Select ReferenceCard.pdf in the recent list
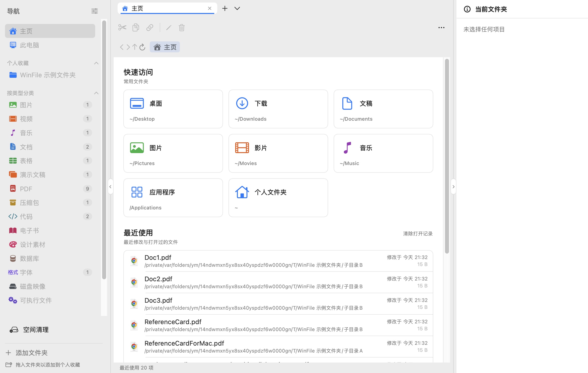The height and width of the screenshot is (373, 588). pyautogui.click(x=278, y=325)
